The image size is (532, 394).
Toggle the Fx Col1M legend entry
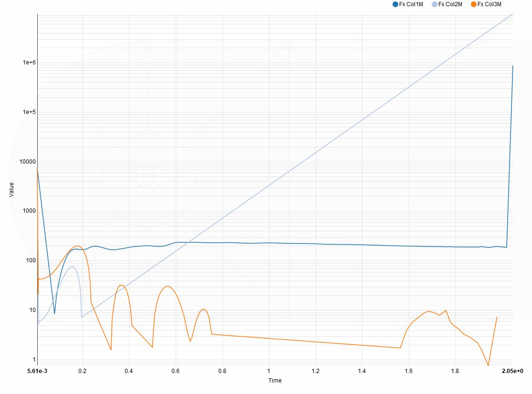point(408,4)
